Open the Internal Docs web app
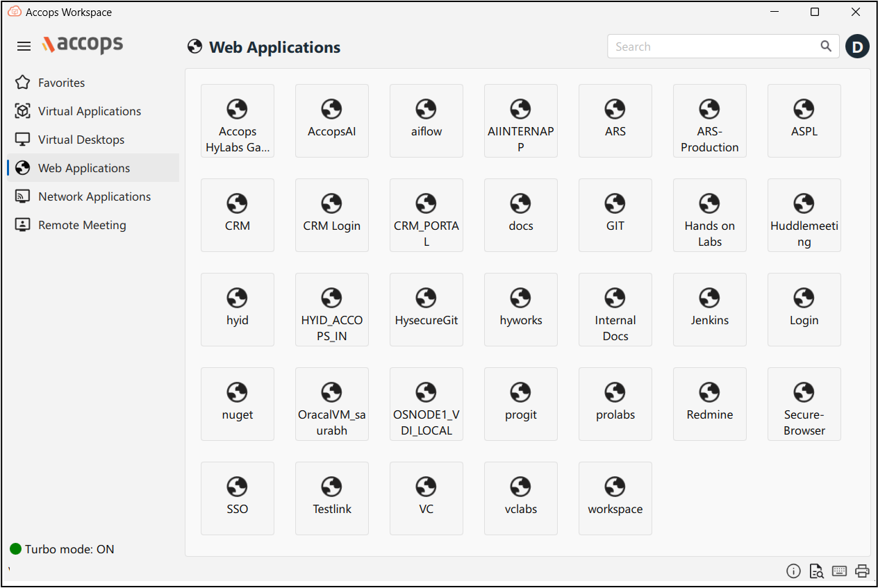 coord(615,310)
